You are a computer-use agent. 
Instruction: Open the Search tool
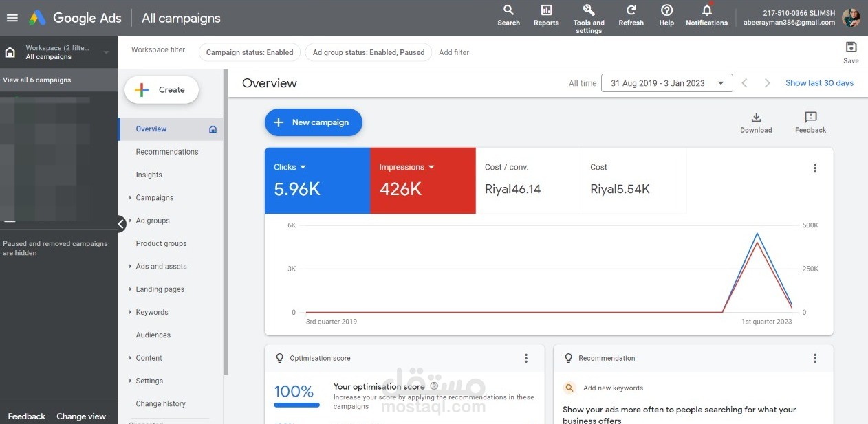point(508,15)
